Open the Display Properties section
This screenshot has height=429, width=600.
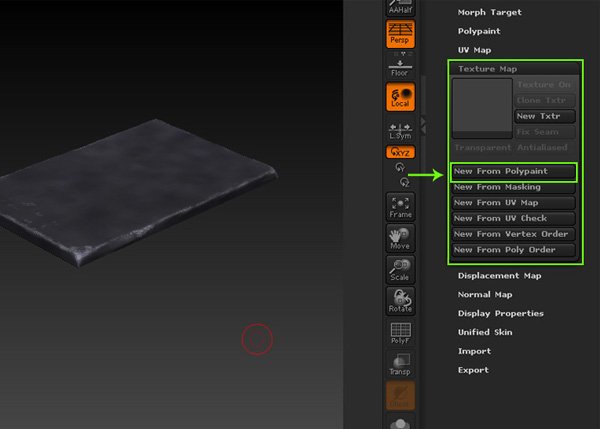(x=500, y=314)
